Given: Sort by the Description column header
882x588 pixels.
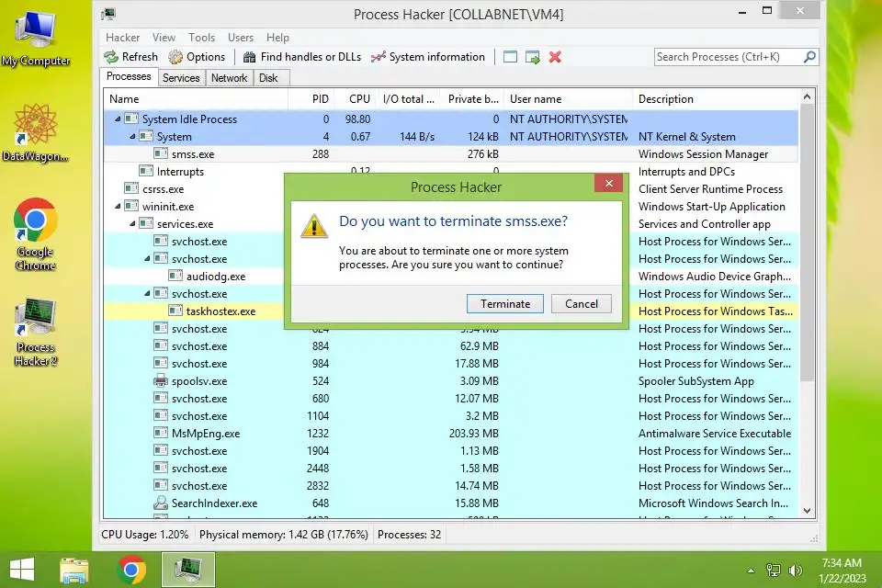Looking at the screenshot, I should pyautogui.click(x=716, y=99).
